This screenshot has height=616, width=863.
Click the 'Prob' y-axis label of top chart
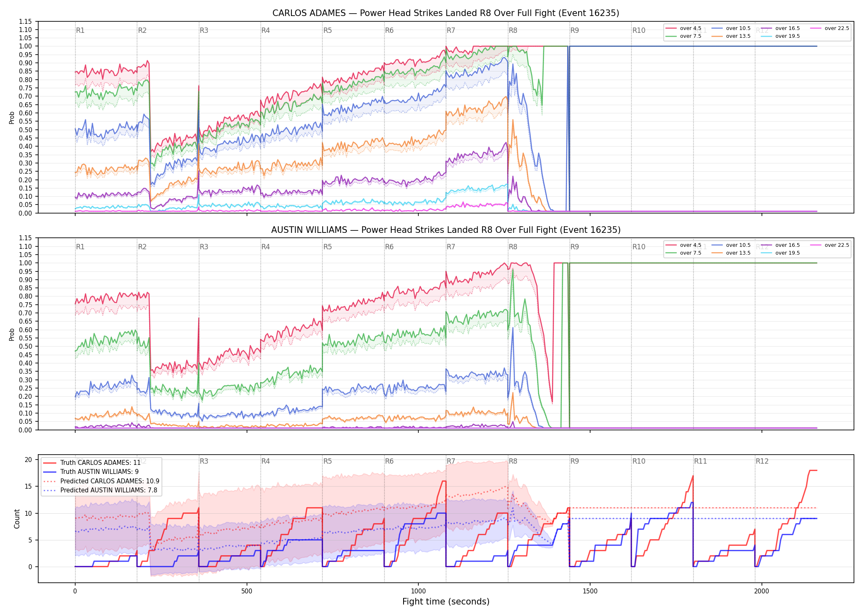(x=12, y=118)
